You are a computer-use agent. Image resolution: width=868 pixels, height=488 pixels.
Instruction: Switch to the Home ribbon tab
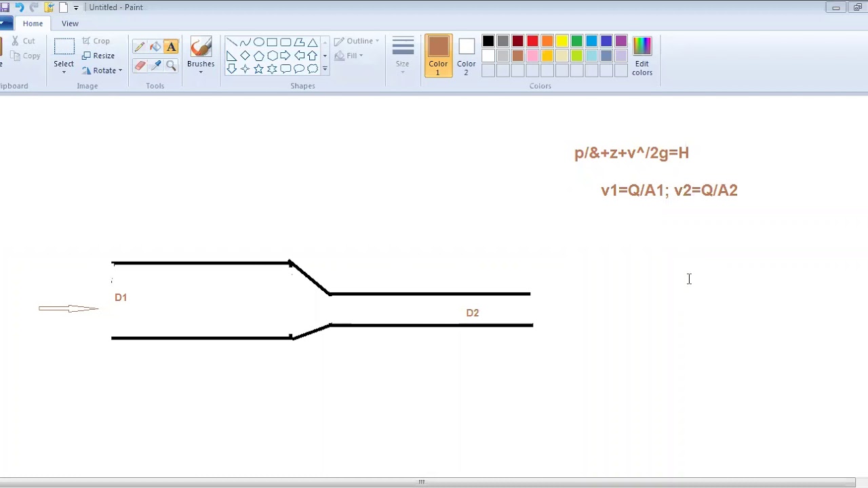[x=33, y=23]
